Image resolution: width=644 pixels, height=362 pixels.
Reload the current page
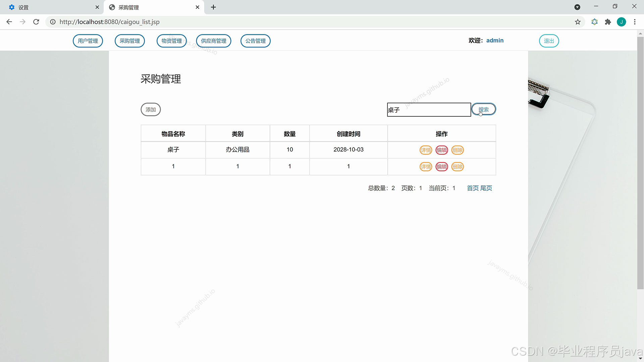point(36,22)
